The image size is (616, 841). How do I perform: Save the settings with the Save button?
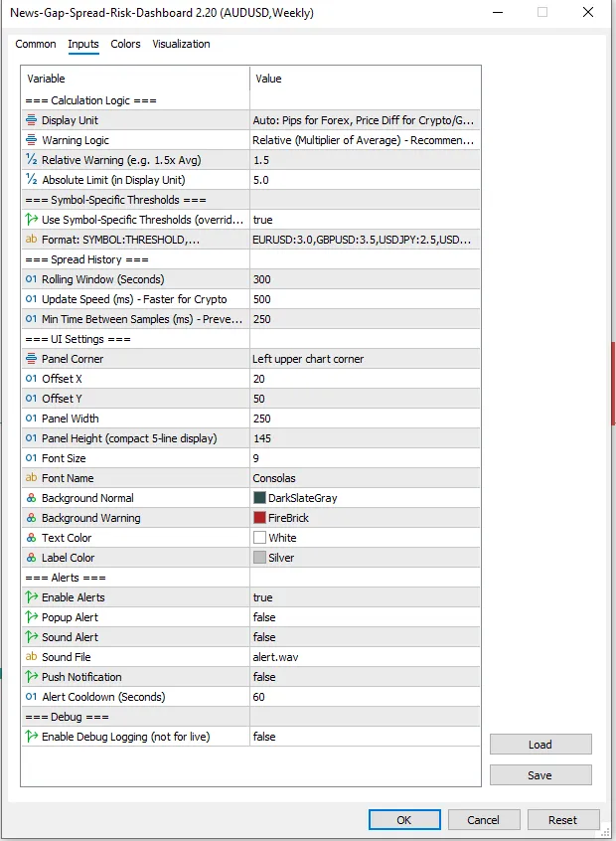540,775
